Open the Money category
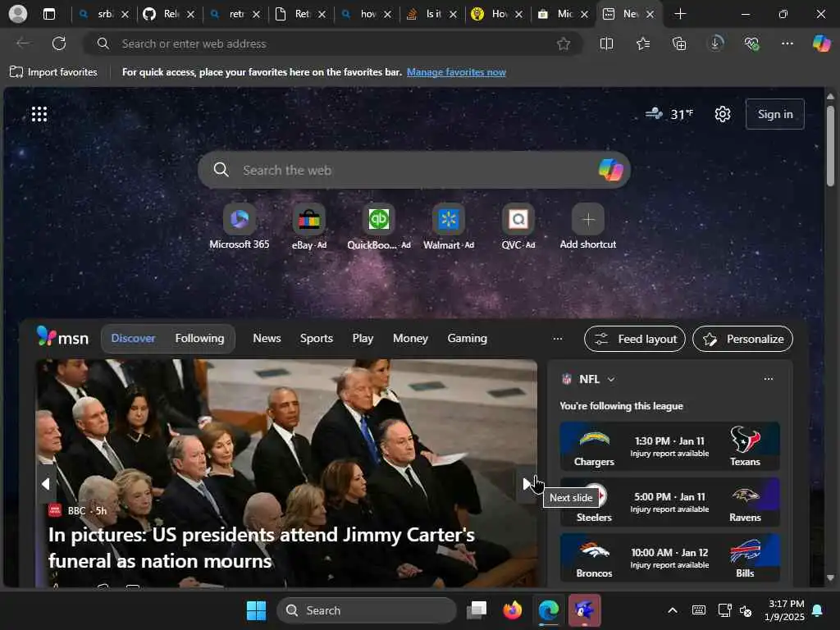The height and width of the screenshot is (630, 840). 410,338
